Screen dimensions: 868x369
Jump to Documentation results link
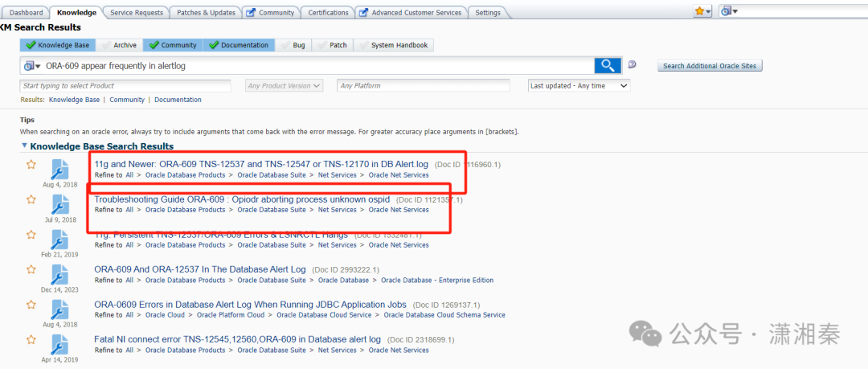[178, 100]
